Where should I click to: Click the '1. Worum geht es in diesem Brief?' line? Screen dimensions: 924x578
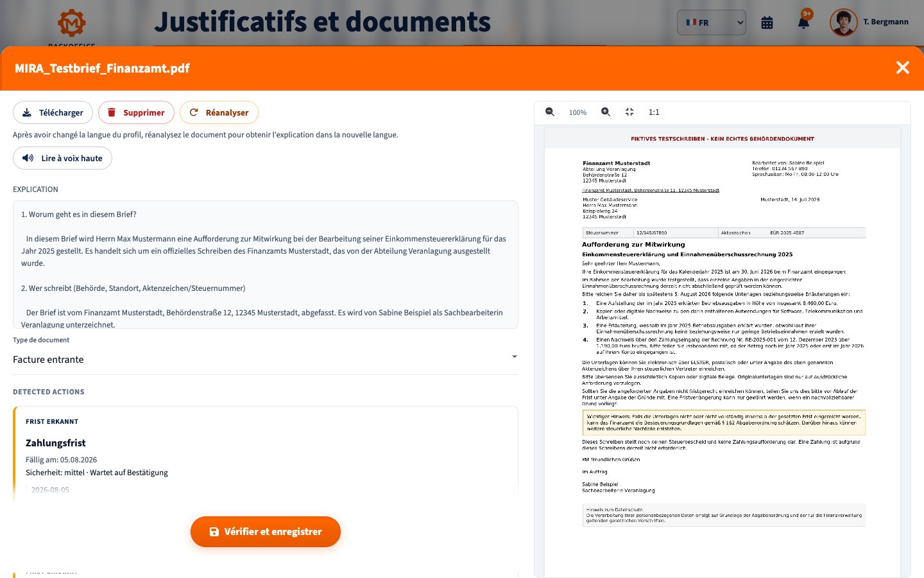(79, 215)
